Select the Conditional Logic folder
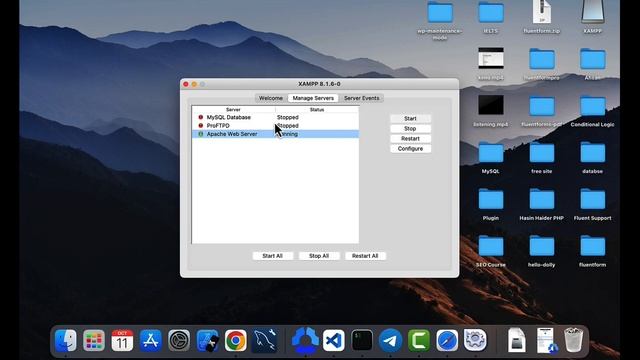640x360 pixels. coord(593,106)
